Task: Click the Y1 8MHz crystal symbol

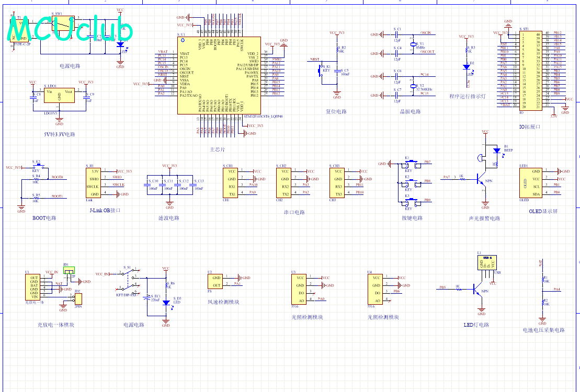Action: click(x=413, y=45)
